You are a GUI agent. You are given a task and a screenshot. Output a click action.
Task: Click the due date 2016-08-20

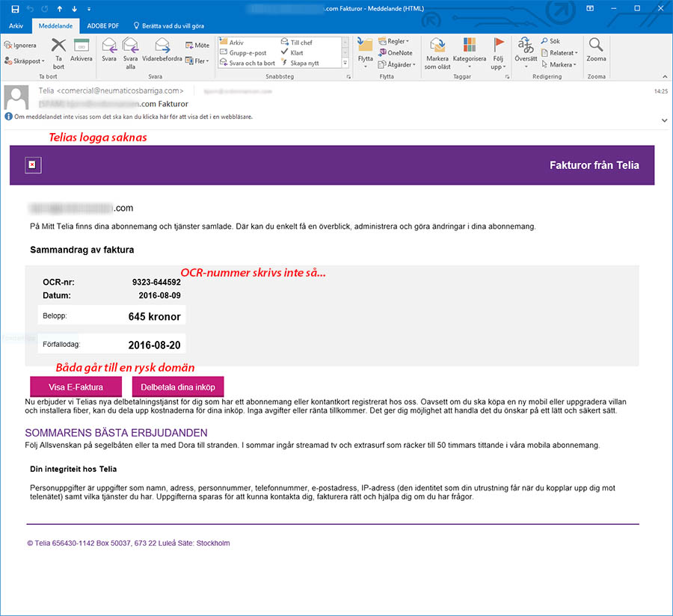pos(155,345)
